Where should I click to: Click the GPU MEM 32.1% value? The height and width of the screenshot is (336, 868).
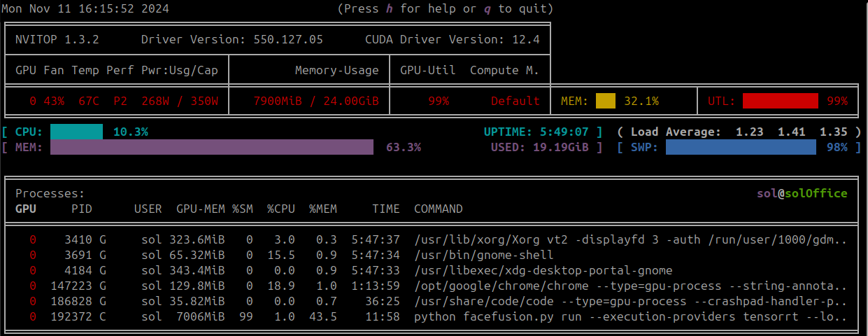[641, 101]
